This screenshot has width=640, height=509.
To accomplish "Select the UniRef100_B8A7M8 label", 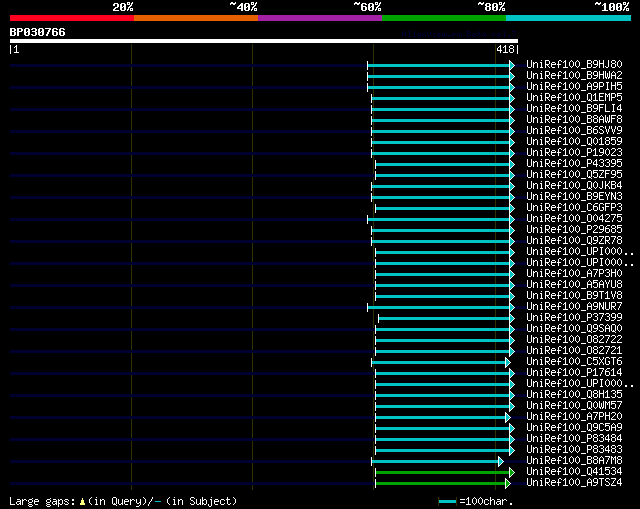I will (574, 461).
